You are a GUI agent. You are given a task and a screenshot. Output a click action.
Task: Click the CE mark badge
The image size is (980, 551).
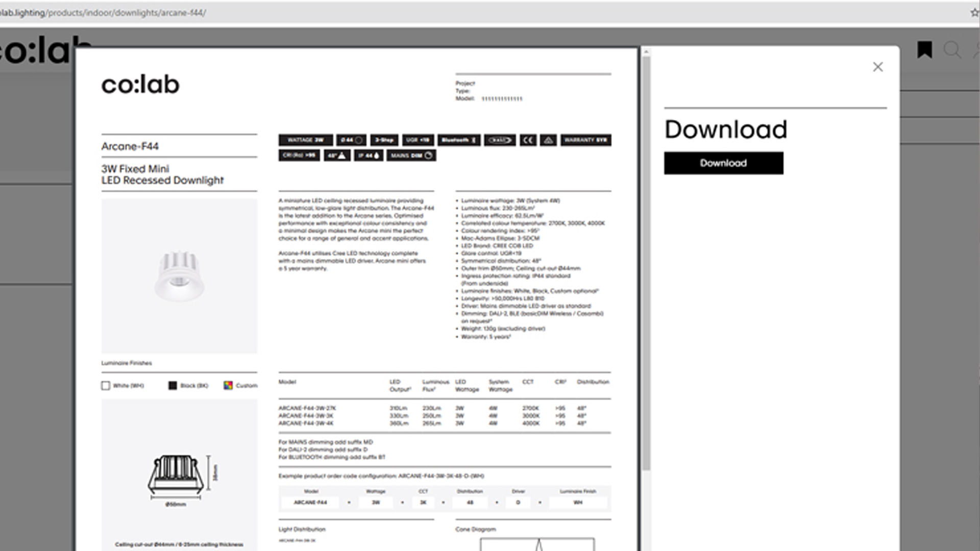point(528,140)
